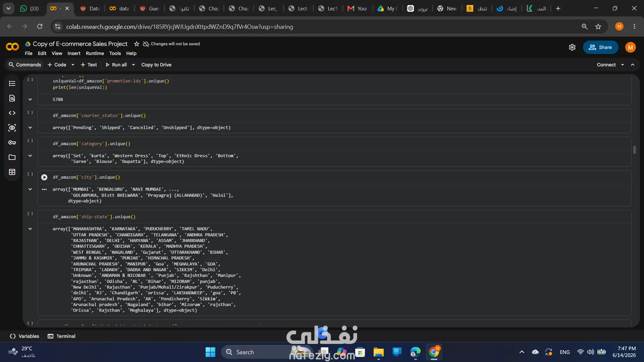The height and width of the screenshot is (362, 644).
Task: Collapse output of ship-state cell
Action: [x=30, y=229]
